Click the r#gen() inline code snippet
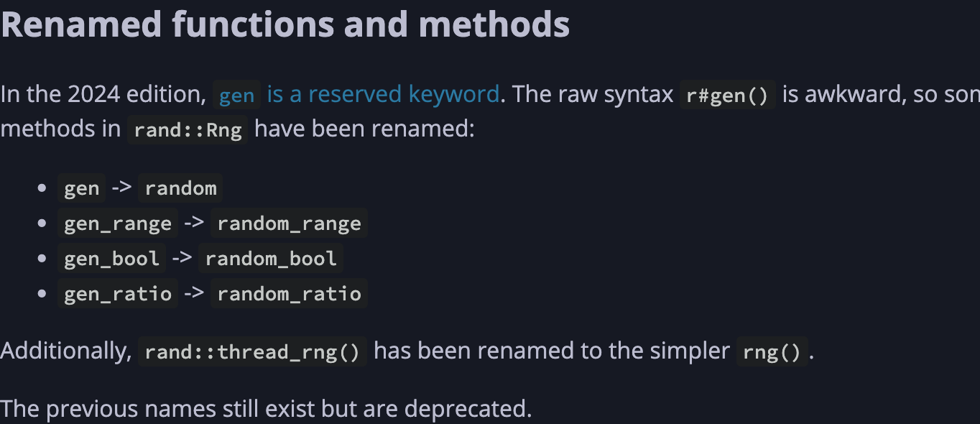 pos(727,96)
